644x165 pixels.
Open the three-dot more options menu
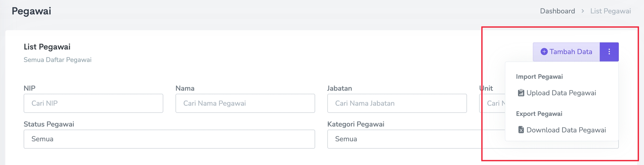(609, 52)
